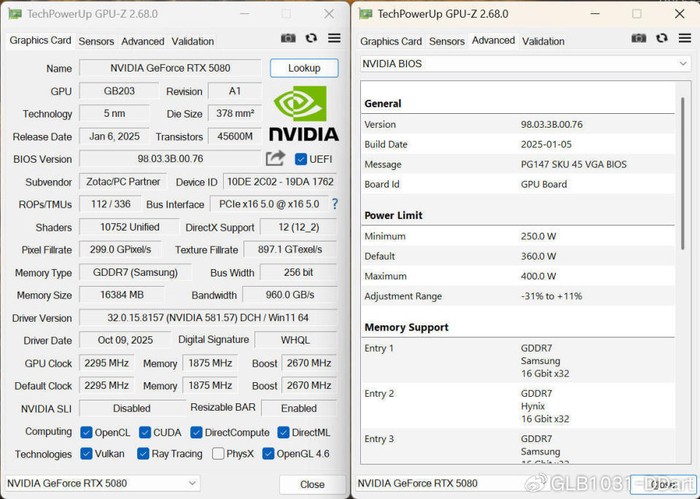Select Entry 1 memory support row

(x=518, y=360)
